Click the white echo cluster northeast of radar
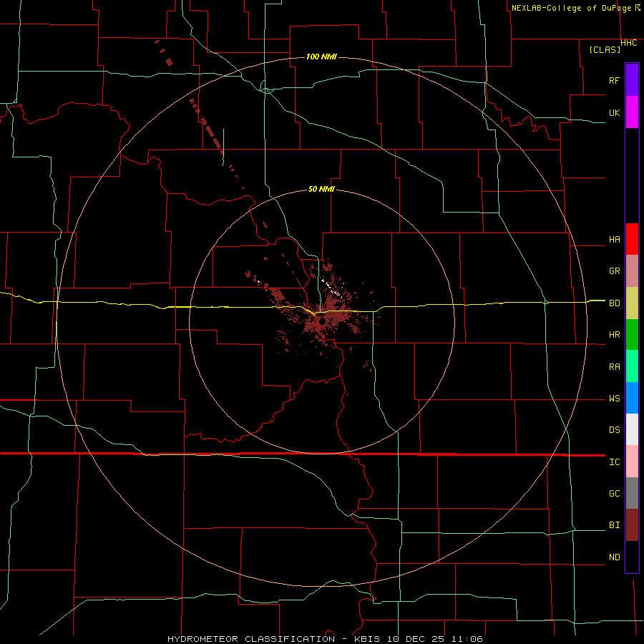The height and width of the screenshot is (644, 644). coord(332,287)
